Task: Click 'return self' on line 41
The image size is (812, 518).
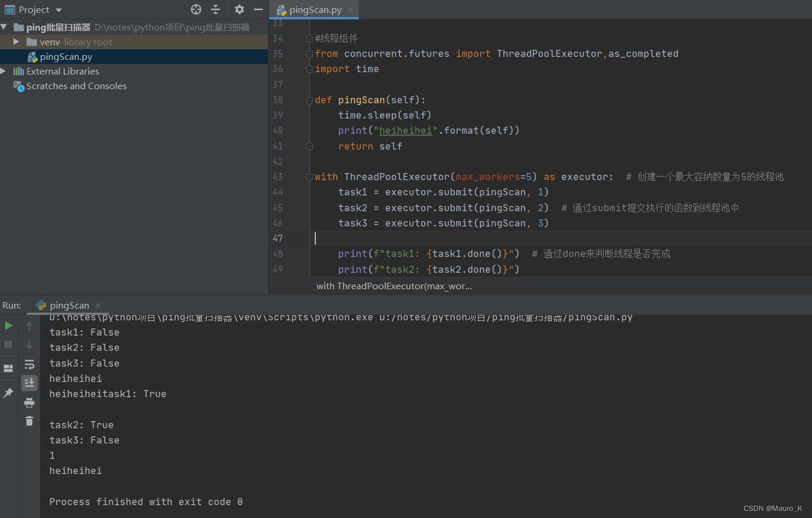Action: pyautogui.click(x=370, y=147)
